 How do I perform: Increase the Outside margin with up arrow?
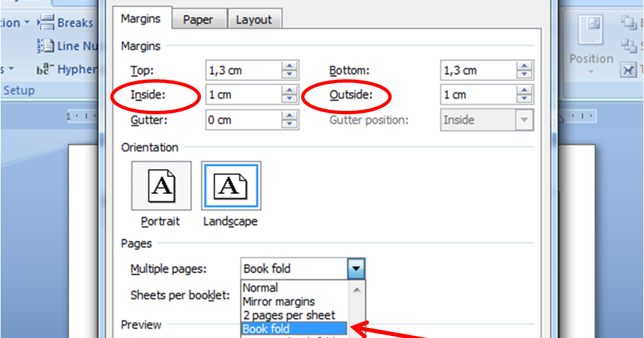(x=524, y=90)
